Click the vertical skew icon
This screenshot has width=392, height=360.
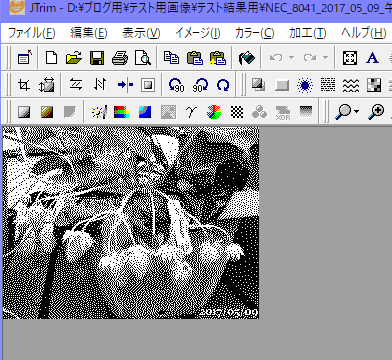pyautogui.click(x=99, y=85)
